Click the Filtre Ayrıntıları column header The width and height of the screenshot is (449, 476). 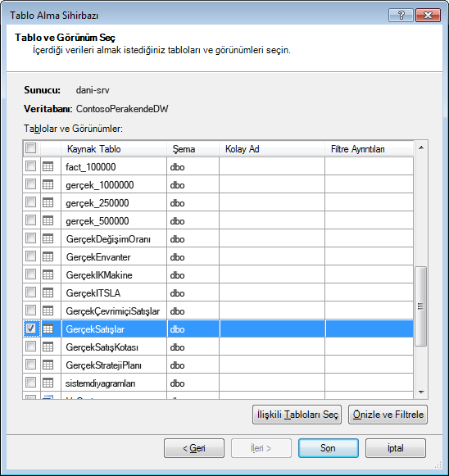pos(370,149)
